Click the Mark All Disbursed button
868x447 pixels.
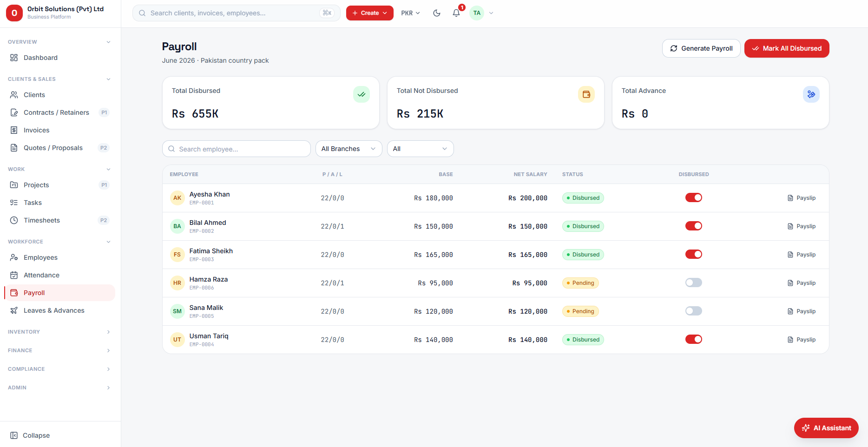point(787,48)
